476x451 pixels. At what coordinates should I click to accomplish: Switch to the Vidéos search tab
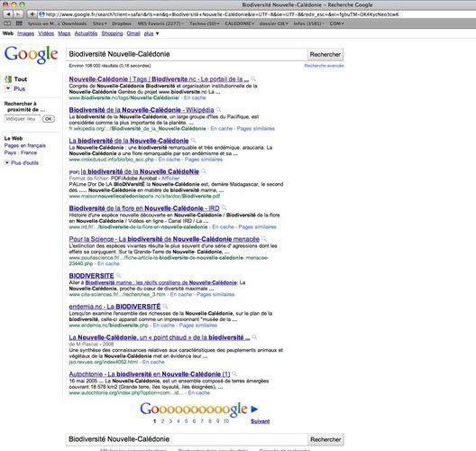(x=46, y=33)
